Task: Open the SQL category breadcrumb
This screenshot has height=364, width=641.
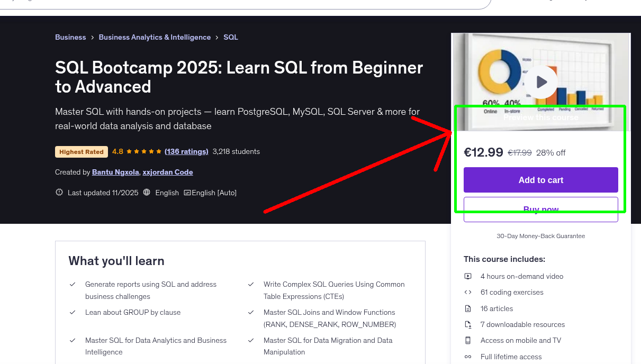Action: [230, 37]
